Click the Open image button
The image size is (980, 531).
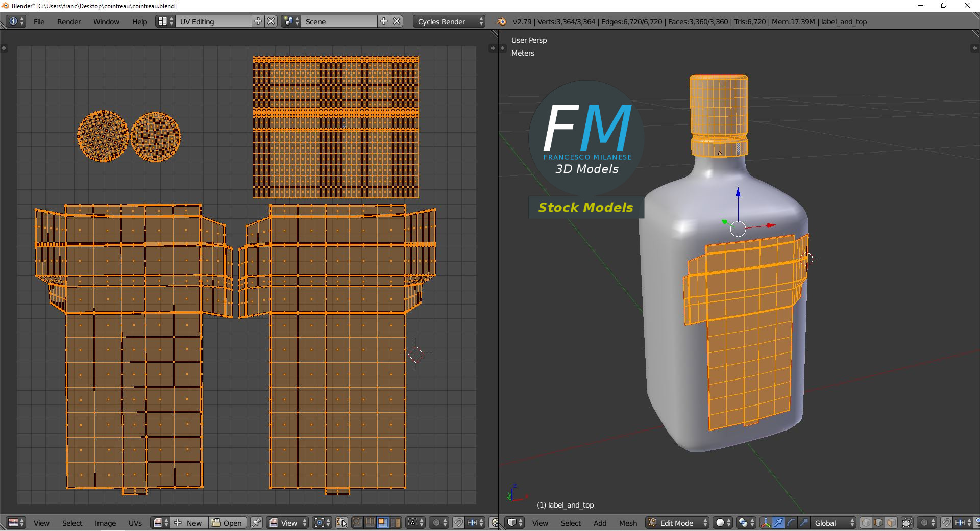pyautogui.click(x=228, y=523)
